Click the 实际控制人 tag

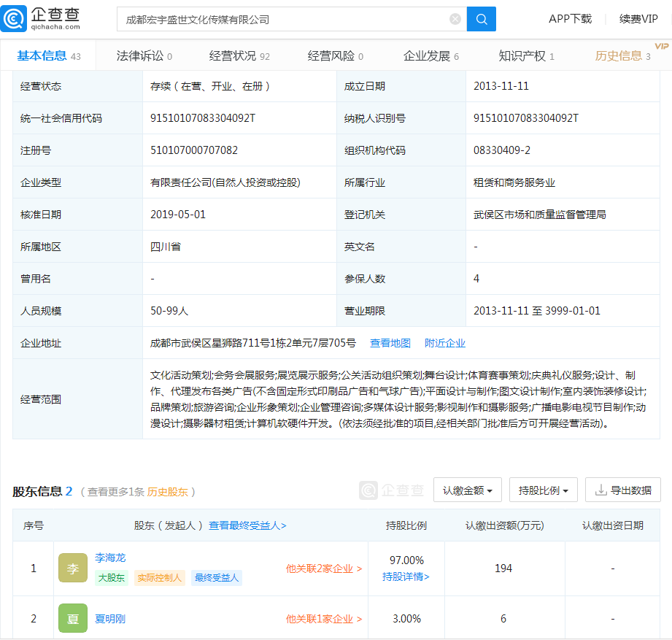click(160, 578)
